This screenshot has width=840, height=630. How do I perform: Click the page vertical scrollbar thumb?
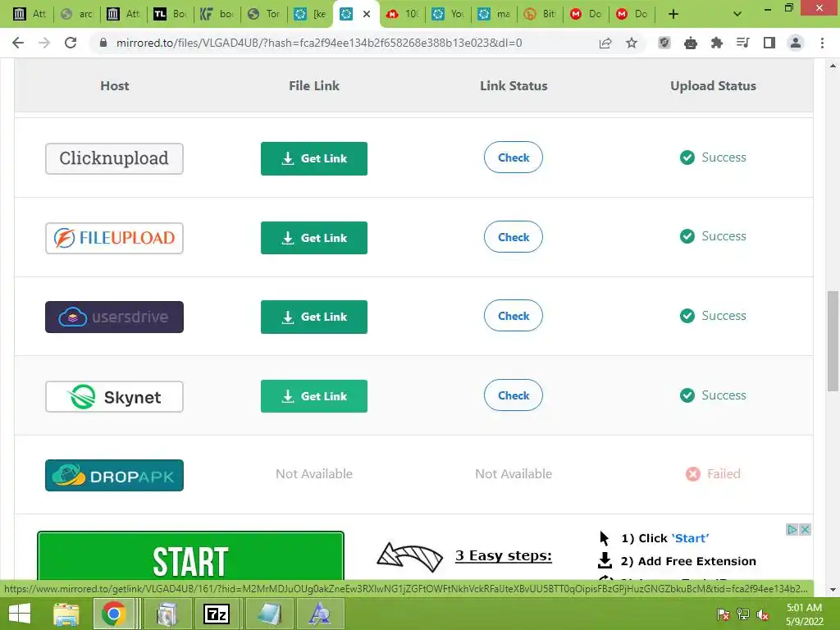tap(833, 341)
